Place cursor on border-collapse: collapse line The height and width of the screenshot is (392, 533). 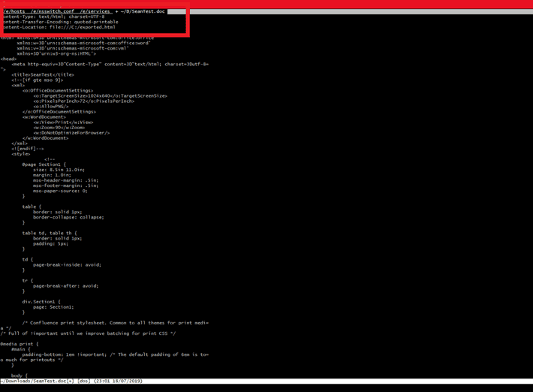pyautogui.click(x=68, y=217)
